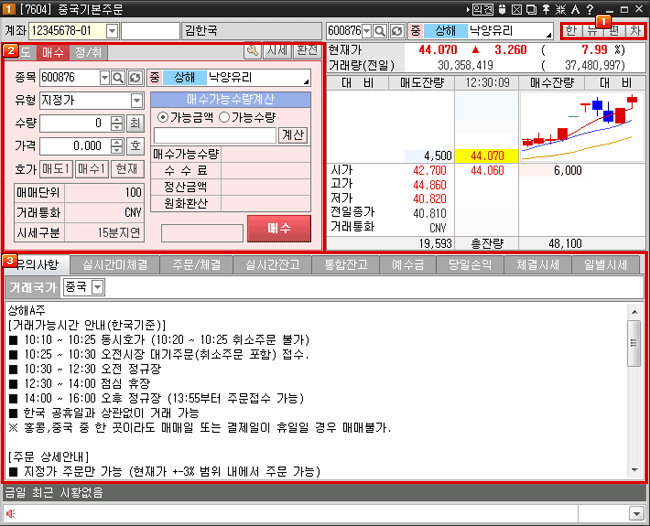
Task: Click the converging arrows icon in title bar
Action: tap(560, 9)
